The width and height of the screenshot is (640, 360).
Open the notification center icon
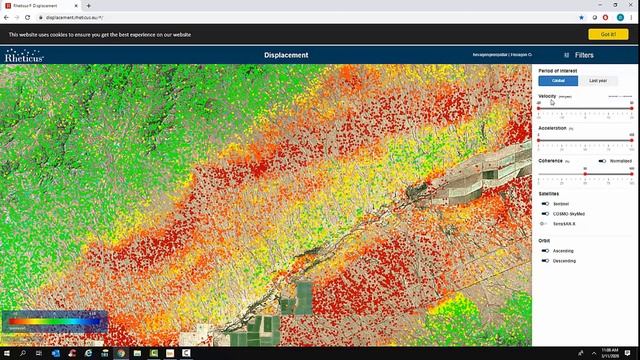pos(627,353)
